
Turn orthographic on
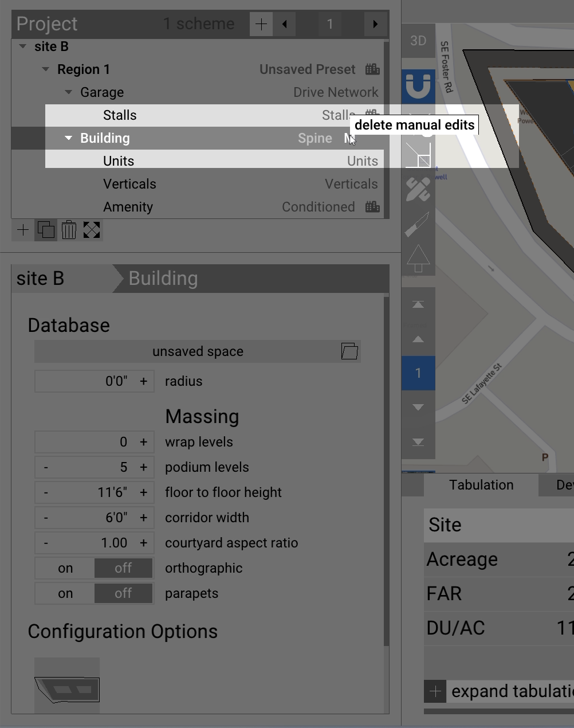tap(65, 568)
